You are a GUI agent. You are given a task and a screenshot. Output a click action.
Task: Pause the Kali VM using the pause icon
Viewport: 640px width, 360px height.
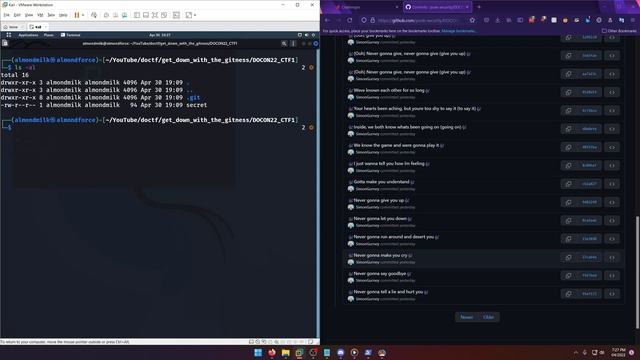click(x=76, y=15)
